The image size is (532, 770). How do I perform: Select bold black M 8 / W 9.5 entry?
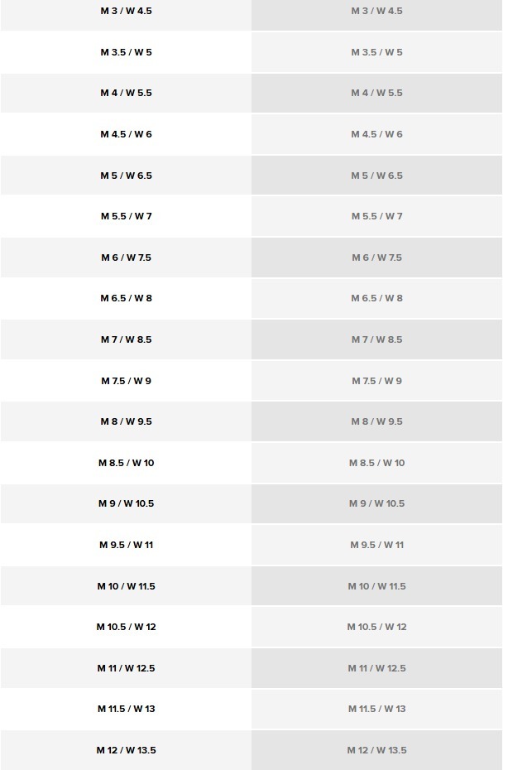(x=126, y=421)
